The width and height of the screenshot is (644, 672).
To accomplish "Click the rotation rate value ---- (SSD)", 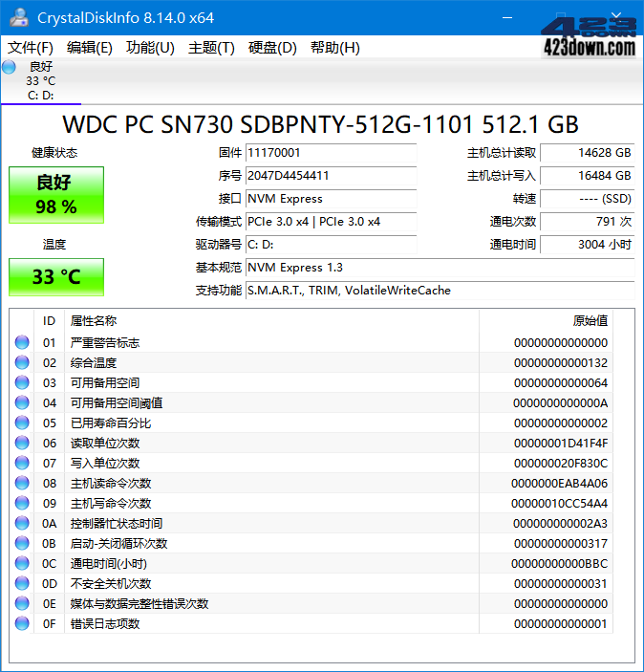I will point(587,199).
